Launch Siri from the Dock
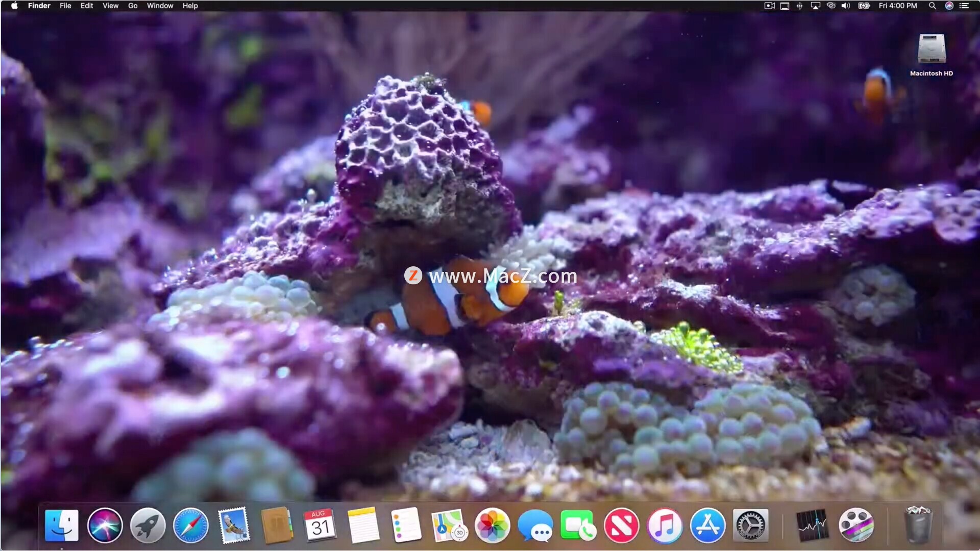The height and width of the screenshot is (551, 980). point(105,525)
